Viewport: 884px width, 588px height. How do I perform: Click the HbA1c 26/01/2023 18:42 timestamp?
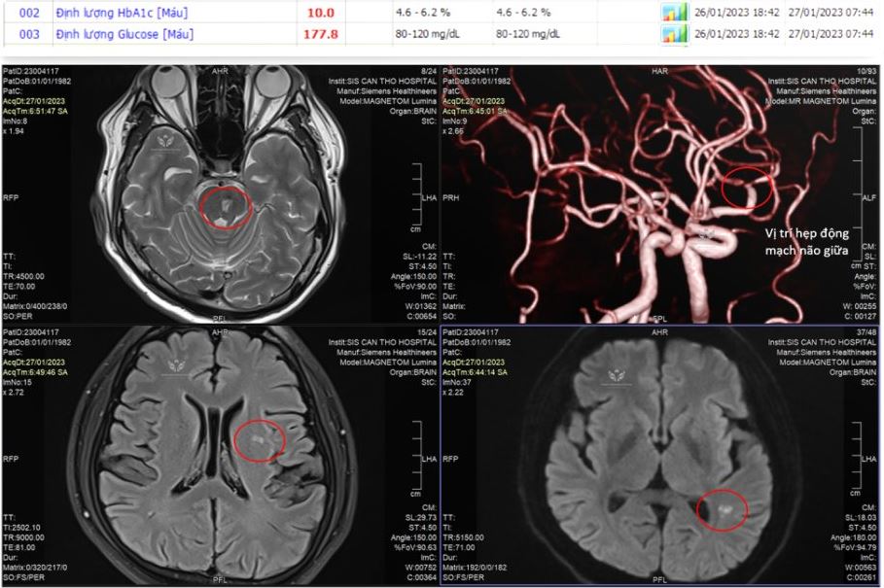(737, 13)
